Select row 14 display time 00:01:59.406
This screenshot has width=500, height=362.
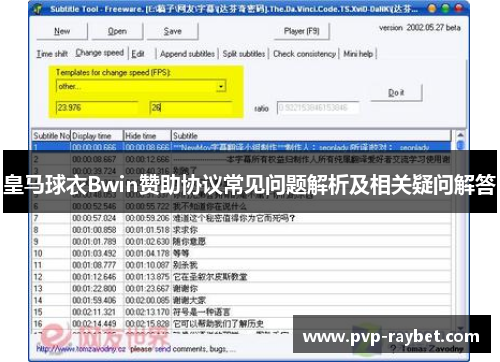94,300
